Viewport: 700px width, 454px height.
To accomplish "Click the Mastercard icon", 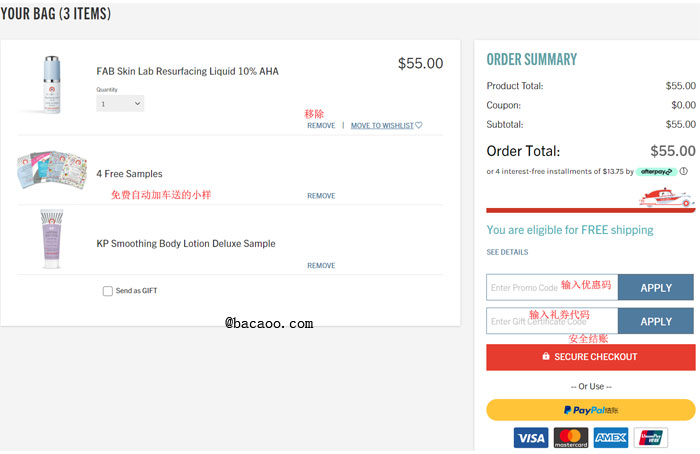I will click(571, 437).
